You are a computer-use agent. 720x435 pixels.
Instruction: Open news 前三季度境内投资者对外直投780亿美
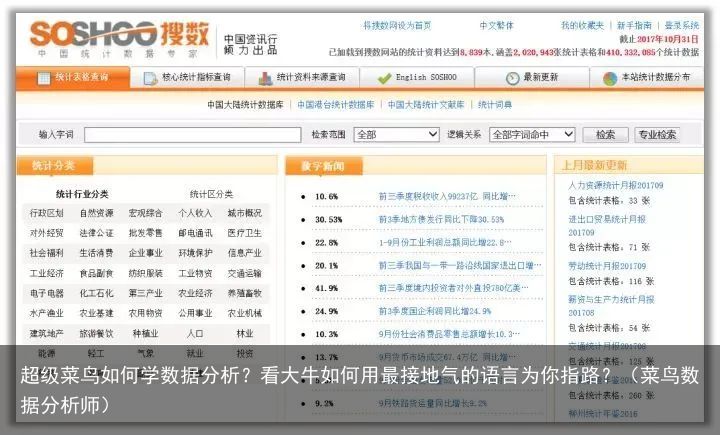(x=453, y=288)
